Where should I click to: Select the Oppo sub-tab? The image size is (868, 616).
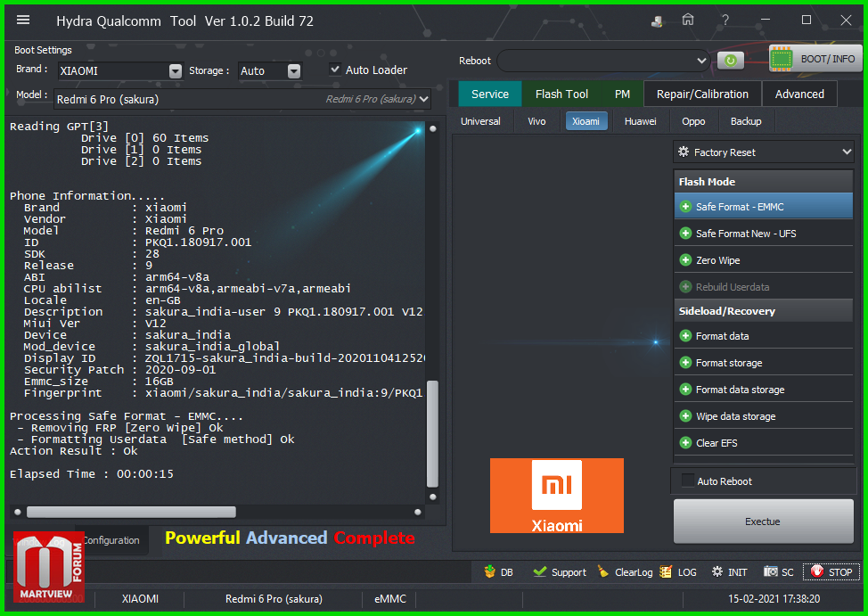point(693,121)
